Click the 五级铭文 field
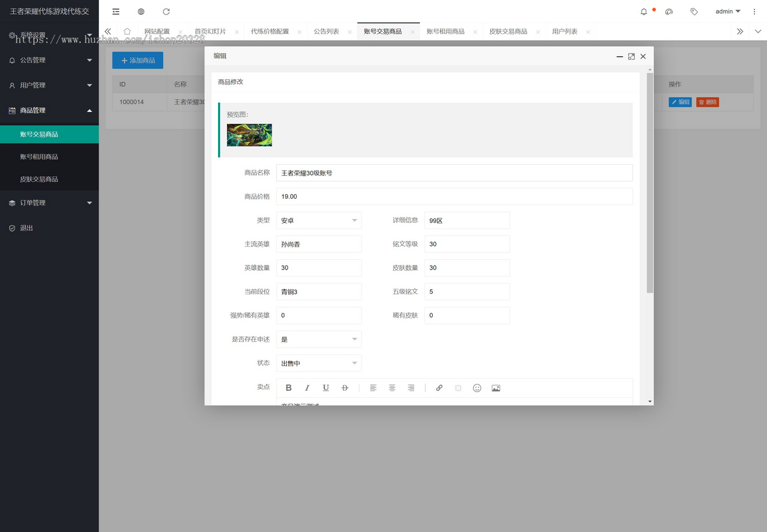Screen dimensions: 767x532 pos(467,292)
